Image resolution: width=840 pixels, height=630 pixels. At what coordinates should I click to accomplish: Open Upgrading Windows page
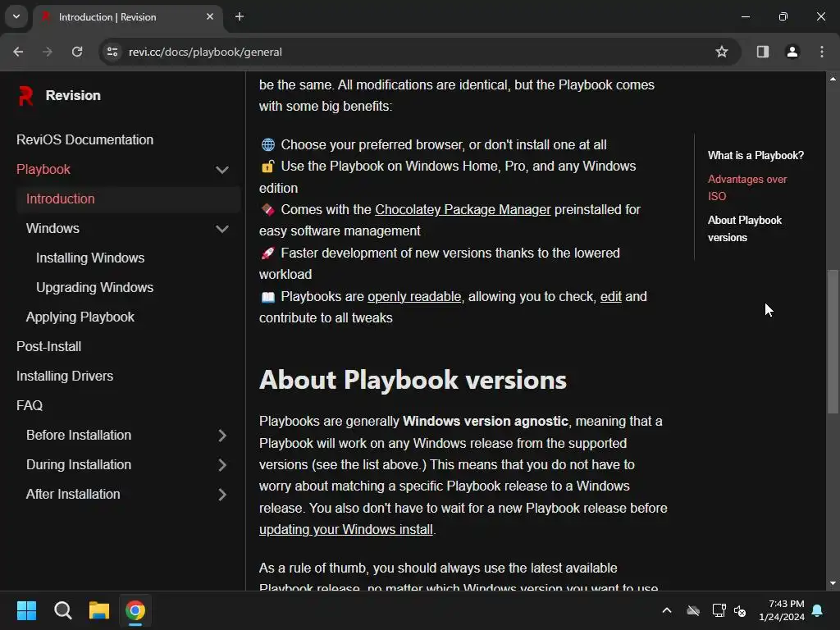pos(95,287)
